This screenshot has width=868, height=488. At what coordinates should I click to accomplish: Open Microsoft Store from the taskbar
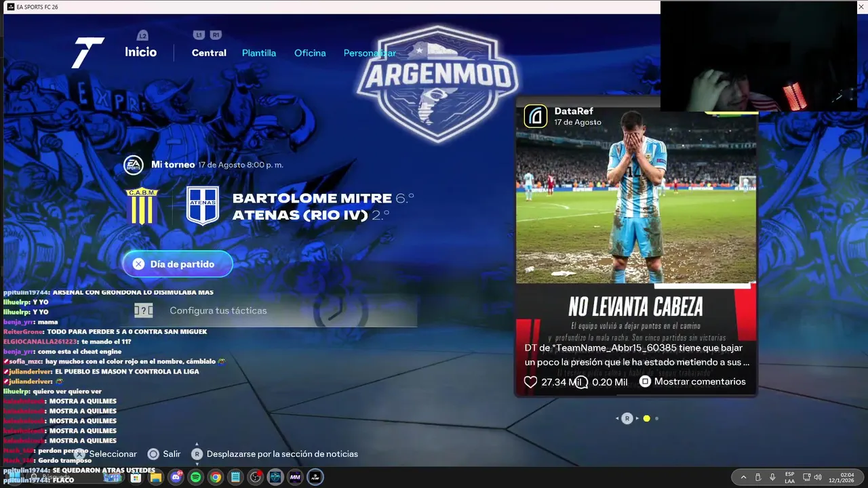(x=136, y=478)
